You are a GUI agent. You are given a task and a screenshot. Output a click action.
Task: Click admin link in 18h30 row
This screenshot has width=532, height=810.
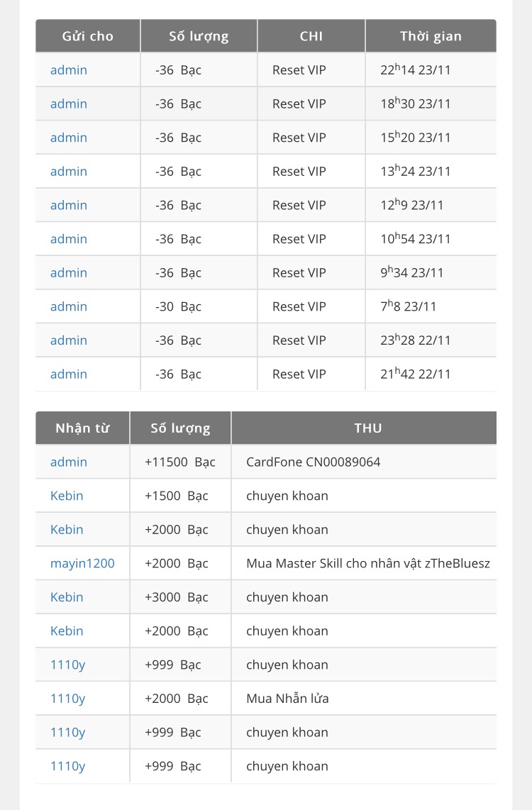pyautogui.click(x=69, y=104)
